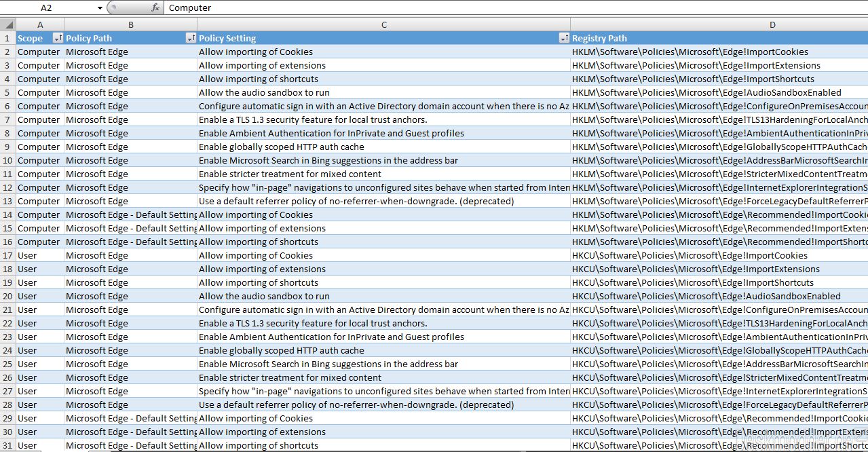Click the Scope header cell text
This screenshot has height=452, width=868.
[x=30, y=39]
